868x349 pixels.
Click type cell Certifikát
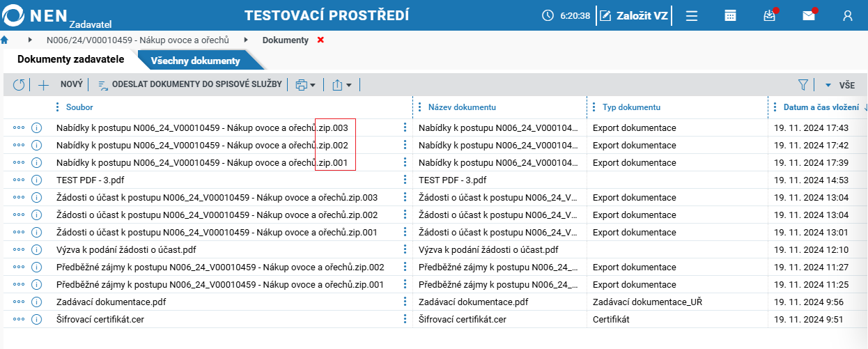(x=611, y=320)
